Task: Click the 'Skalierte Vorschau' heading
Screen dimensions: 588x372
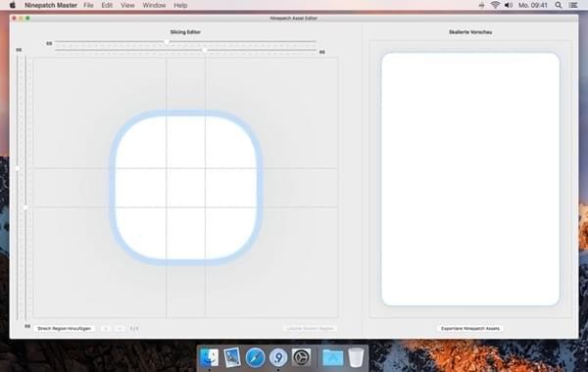Action: coord(470,32)
